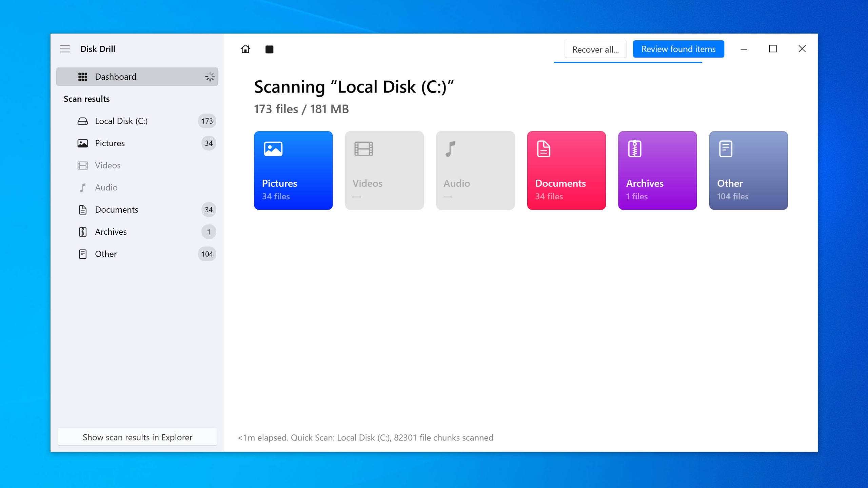Select Other in the sidebar

[137, 254]
